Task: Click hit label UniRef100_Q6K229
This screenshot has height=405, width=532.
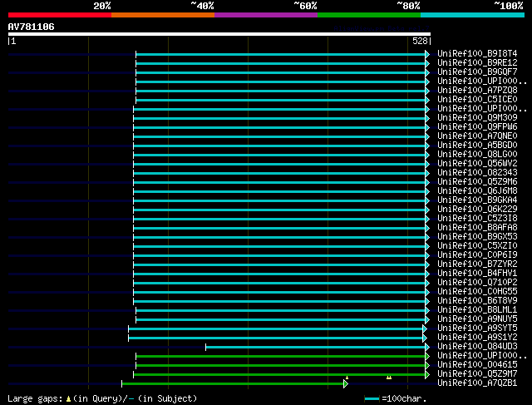Action: (477, 210)
